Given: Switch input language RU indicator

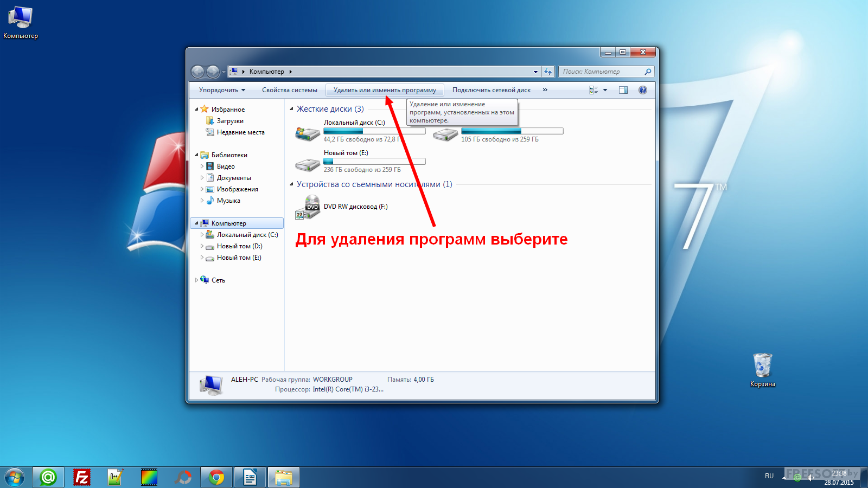Looking at the screenshot, I should (x=769, y=476).
